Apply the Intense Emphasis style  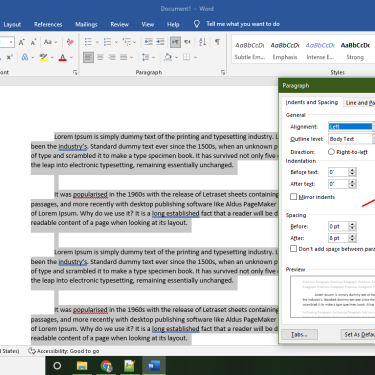click(x=320, y=51)
